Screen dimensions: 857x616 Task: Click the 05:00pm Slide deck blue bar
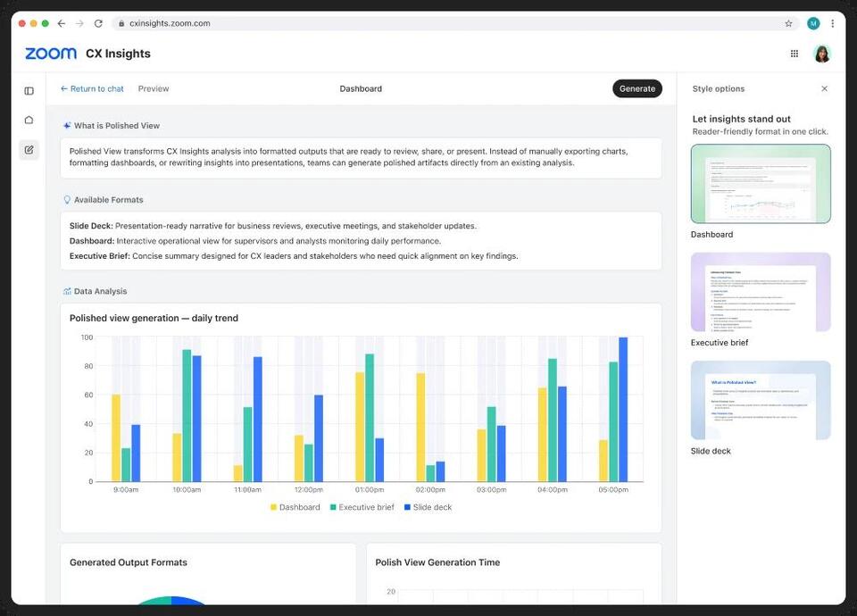tap(623, 410)
